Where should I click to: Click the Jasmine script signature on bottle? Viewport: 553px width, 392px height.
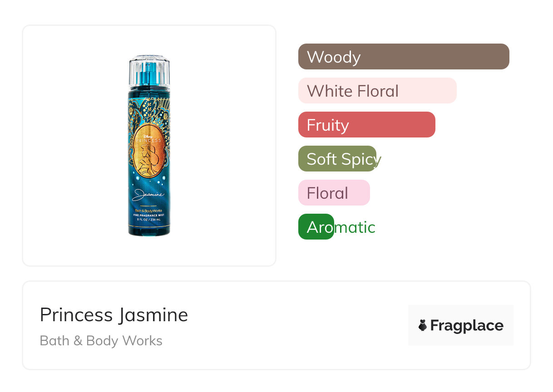(148, 196)
